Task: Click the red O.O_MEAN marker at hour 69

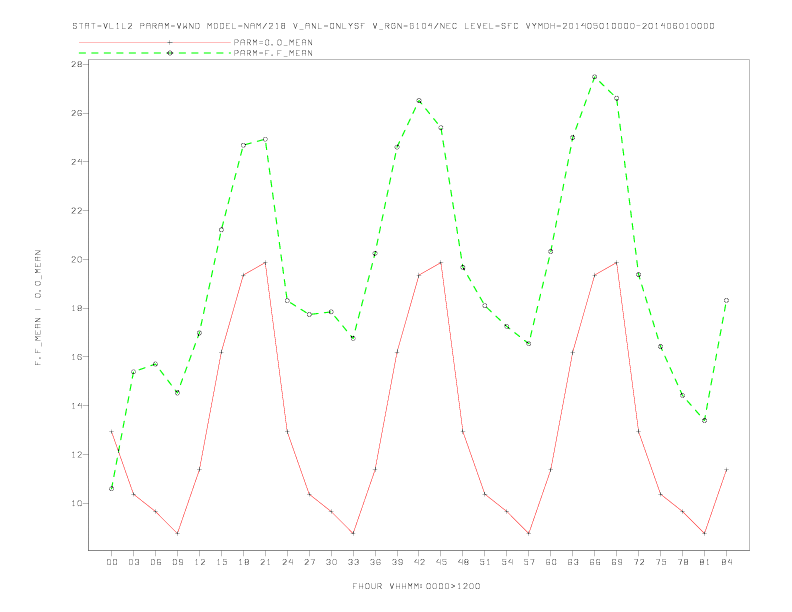Action: (x=617, y=263)
